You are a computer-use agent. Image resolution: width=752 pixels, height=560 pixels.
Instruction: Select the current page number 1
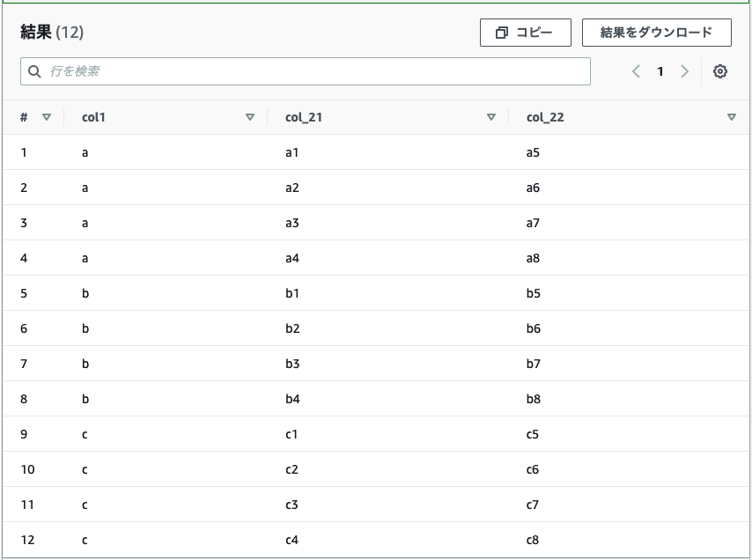(x=660, y=71)
